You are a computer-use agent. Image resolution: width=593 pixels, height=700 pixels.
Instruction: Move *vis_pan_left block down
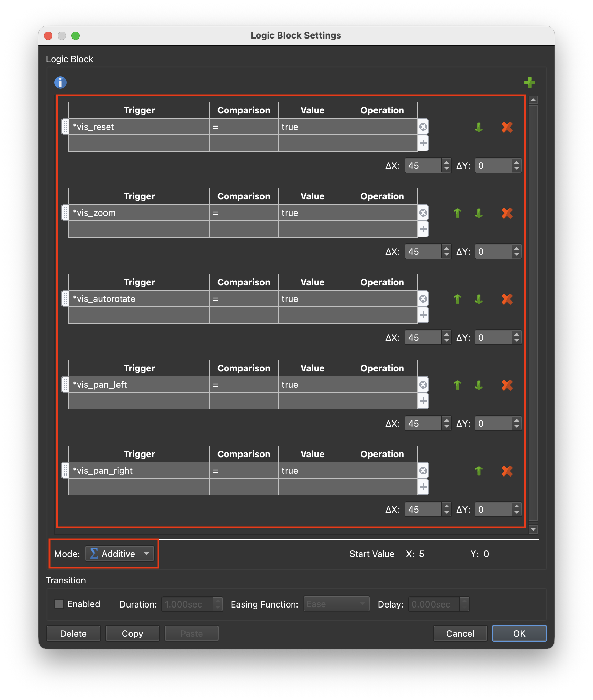pyautogui.click(x=479, y=385)
